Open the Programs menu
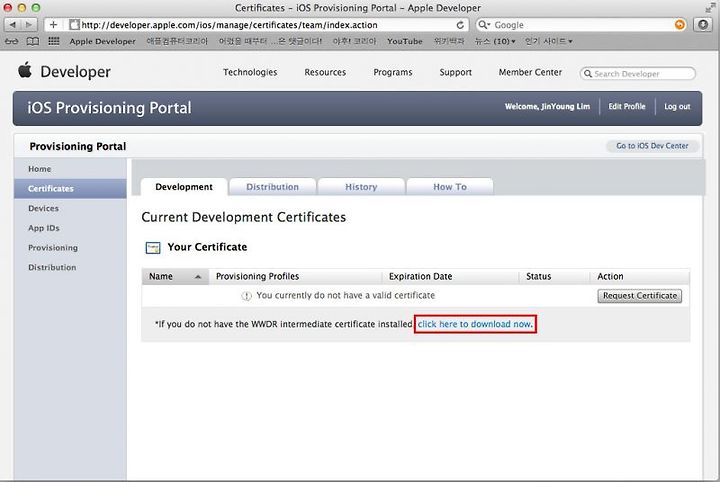Viewport: 720px width, 482px height. 393,72
